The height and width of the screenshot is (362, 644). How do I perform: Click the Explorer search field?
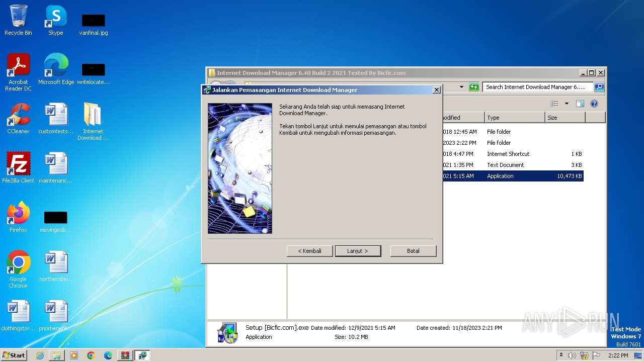537,87
